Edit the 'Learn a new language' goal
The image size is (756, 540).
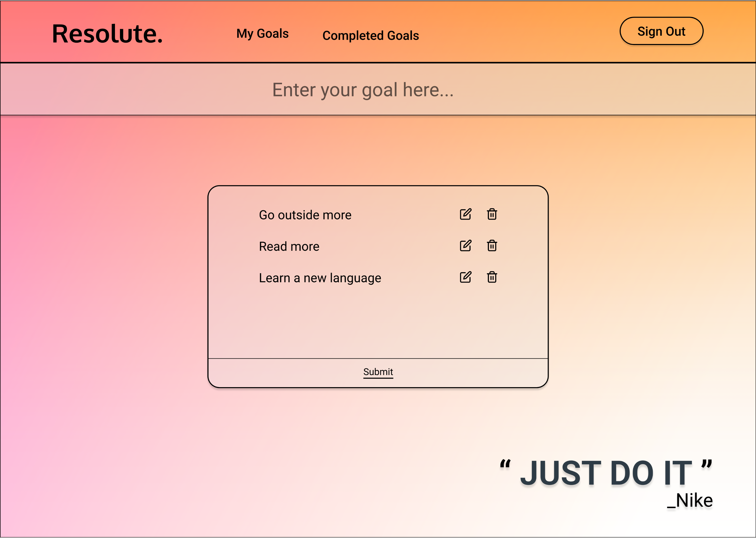coord(465,277)
